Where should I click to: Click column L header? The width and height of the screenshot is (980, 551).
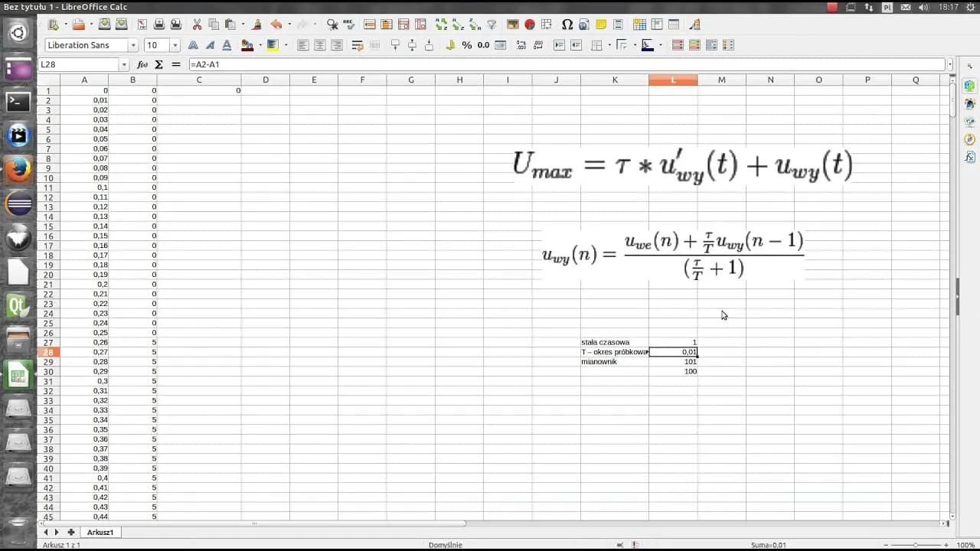(x=673, y=80)
